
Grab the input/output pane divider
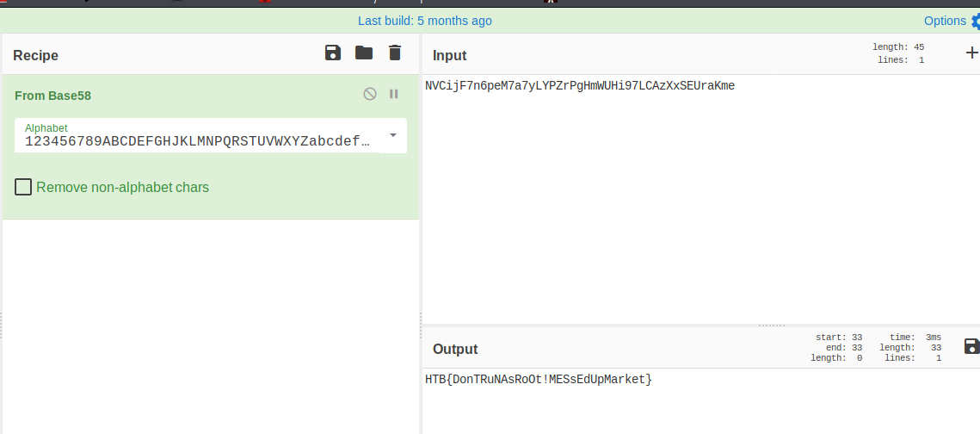pyautogui.click(x=772, y=325)
